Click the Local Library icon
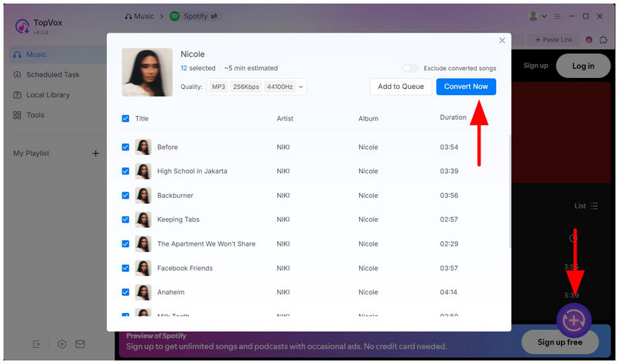 pyautogui.click(x=17, y=94)
